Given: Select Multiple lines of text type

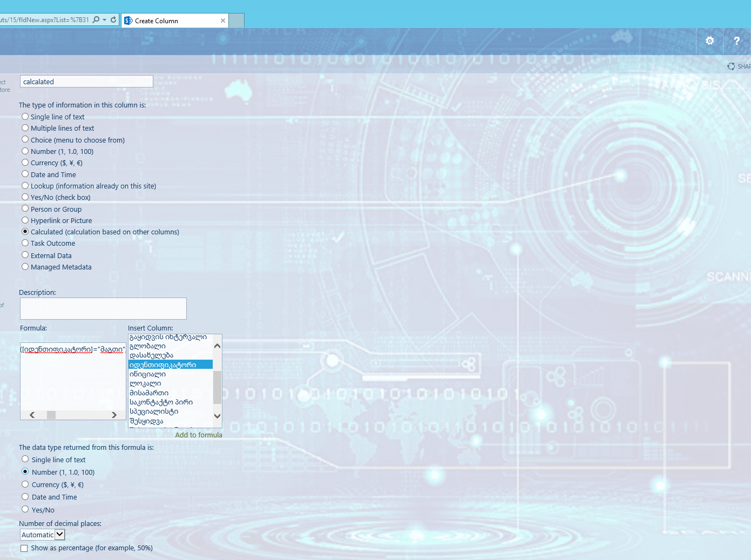Looking at the screenshot, I should [25, 128].
